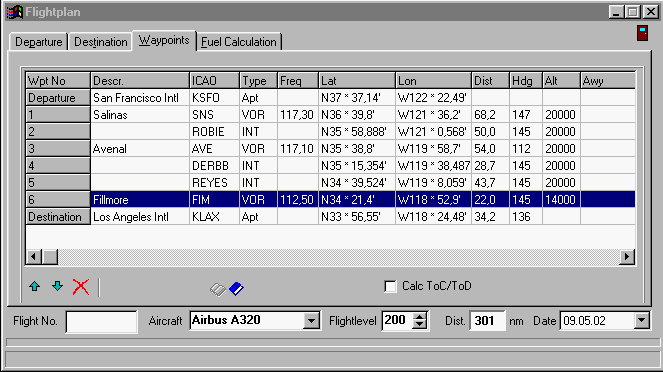Image resolution: width=663 pixels, height=372 pixels.
Task: Click the Lon column header
Action: 433,80
